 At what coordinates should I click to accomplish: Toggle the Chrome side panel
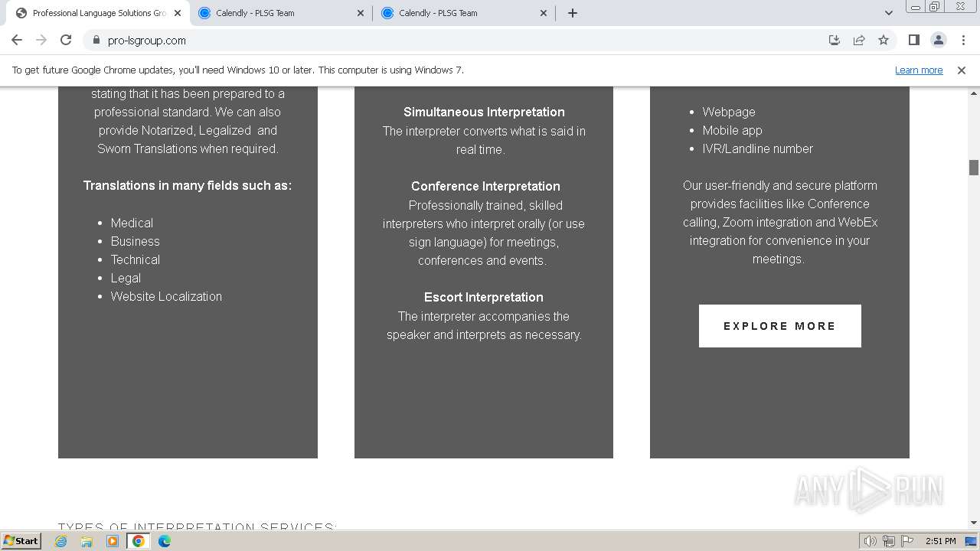pos(913,40)
